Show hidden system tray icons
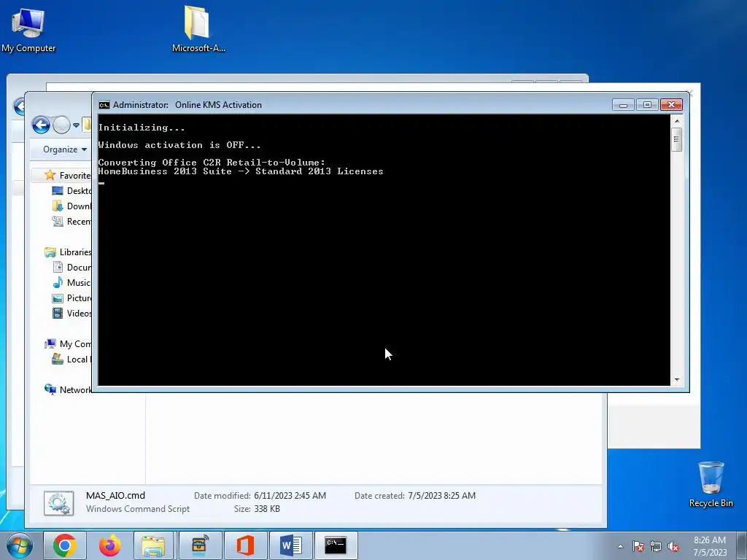Viewport: 747px width, 560px height. [x=620, y=546]
